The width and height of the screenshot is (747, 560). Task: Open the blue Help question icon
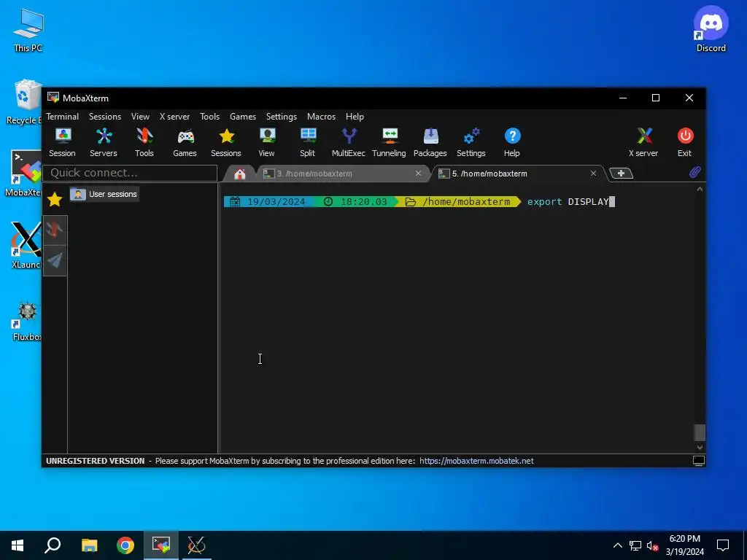[x=512, y=142]
